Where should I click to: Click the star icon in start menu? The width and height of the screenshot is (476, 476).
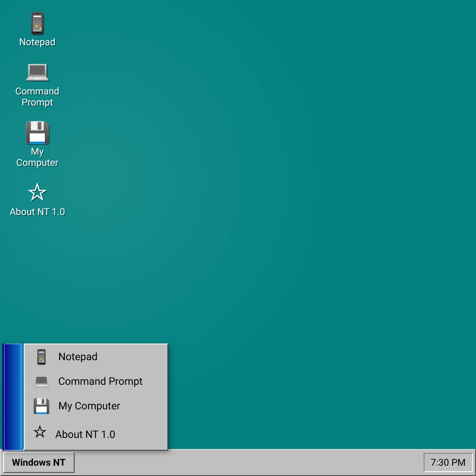click(x=40, y=432)
